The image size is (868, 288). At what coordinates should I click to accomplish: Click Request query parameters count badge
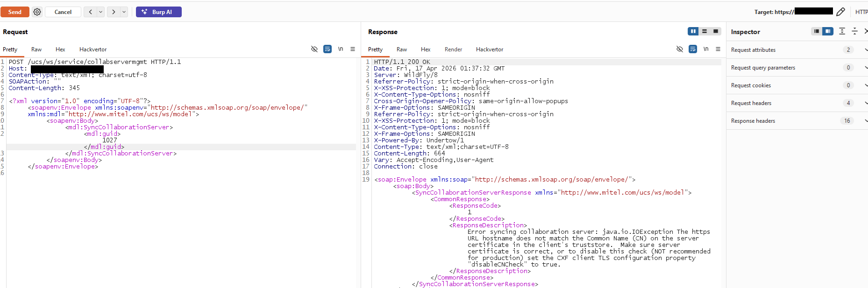[848, 68]
